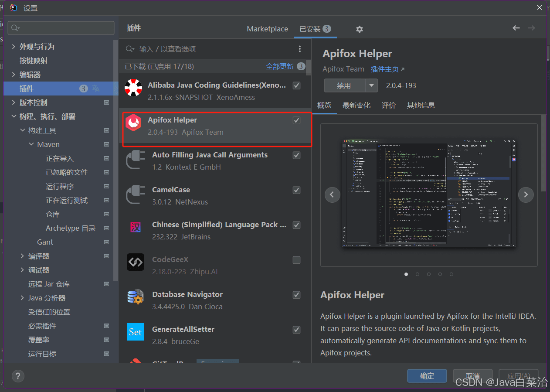This screenshot has width=550, height=392.
Task: Open the 插件主页 link
Action: tap(388, 69)
